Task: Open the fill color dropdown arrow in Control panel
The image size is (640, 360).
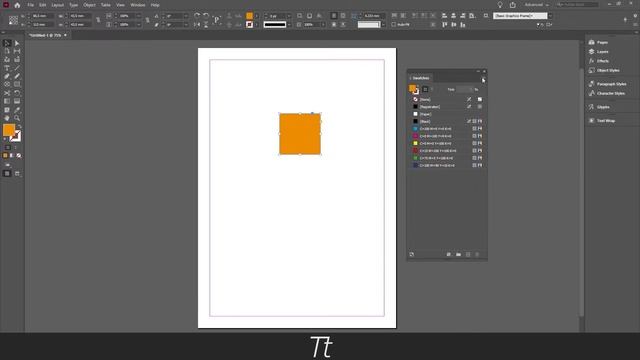Action: [256, 16]
